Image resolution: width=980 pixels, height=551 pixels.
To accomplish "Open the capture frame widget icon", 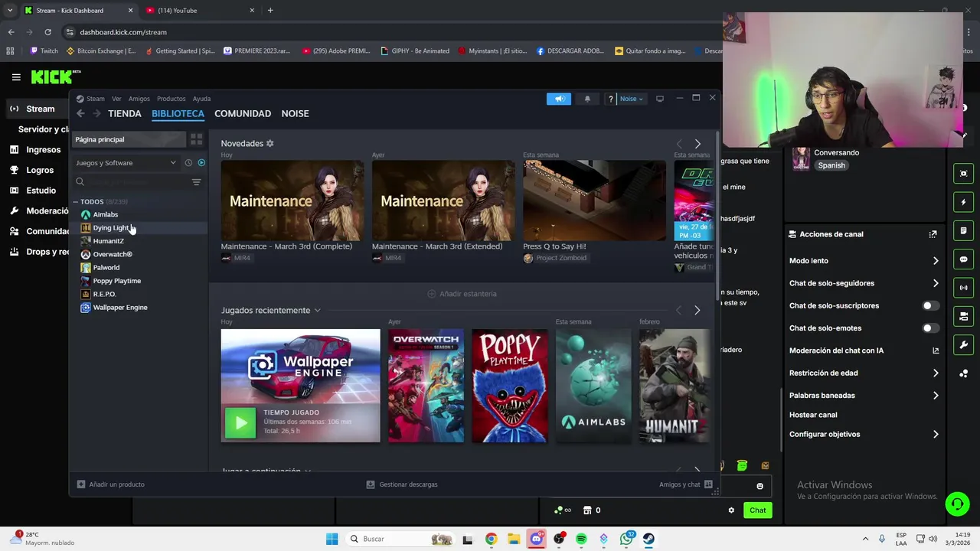I will click(x=963, y=174).
